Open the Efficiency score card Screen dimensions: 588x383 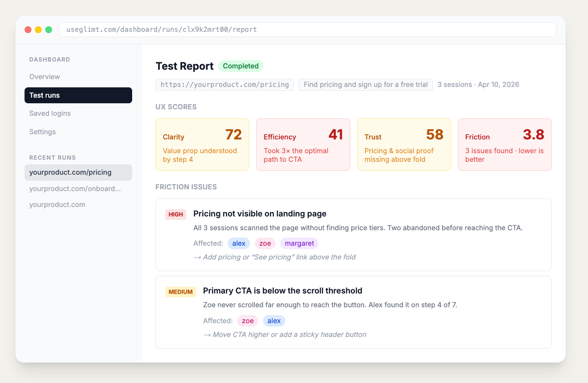(x=303, y=145)
